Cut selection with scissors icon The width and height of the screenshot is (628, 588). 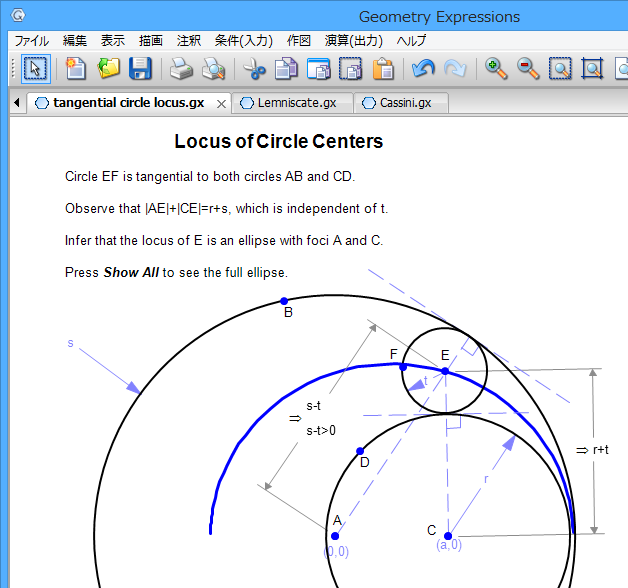pos(254,69)
